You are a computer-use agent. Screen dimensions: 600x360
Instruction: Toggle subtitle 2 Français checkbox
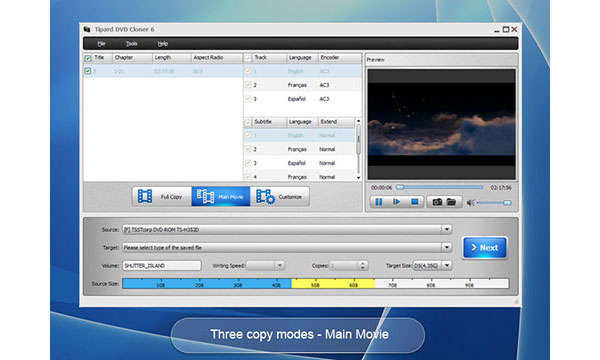point(248,149)
